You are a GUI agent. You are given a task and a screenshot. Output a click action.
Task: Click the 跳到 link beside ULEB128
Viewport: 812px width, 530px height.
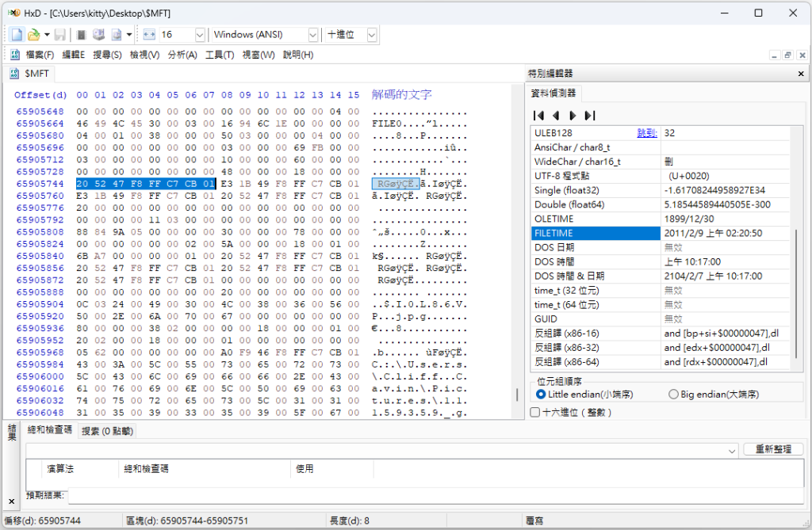(647, 134)
